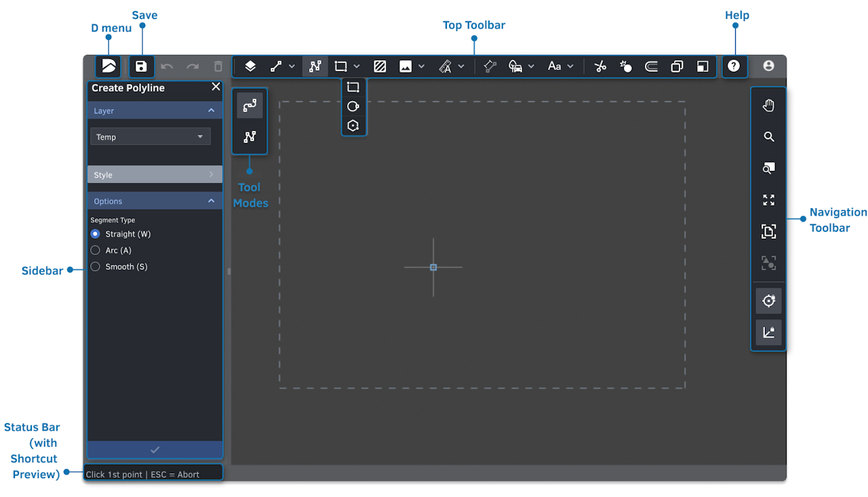Select the Hatch tool icon
Viewport: 868px width, 497px height.
click(380, 66)
